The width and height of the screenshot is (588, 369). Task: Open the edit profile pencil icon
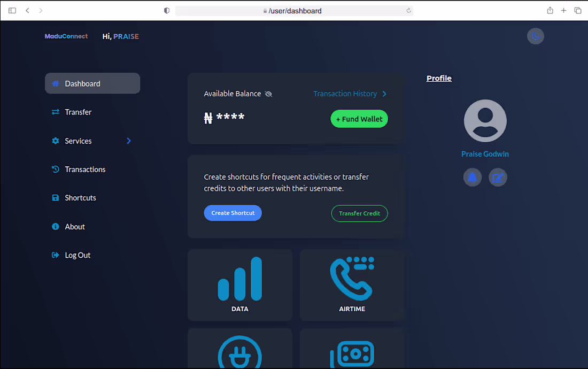point(498,177)
